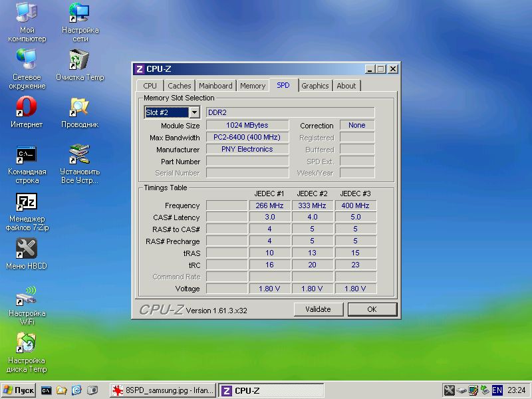Open the About tab
Screen dimensions: 532x399
pyautogui.click(x=346, y=86)
